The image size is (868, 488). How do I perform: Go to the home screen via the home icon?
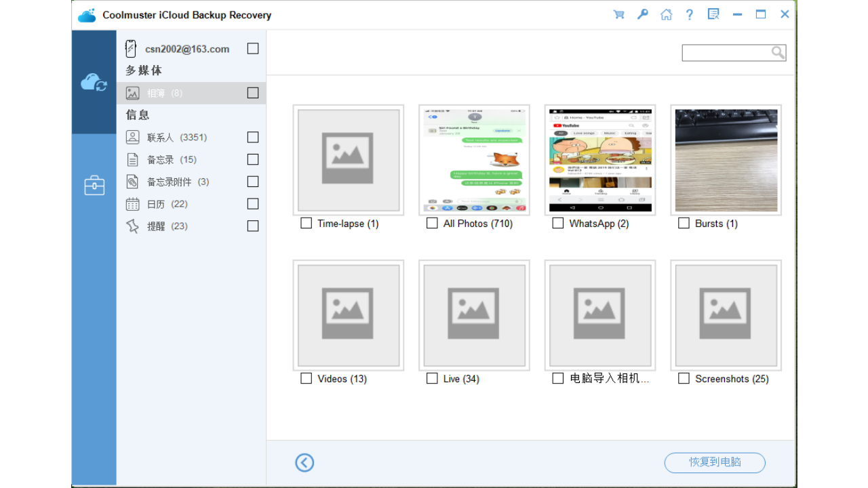click(x=666, y=14)
